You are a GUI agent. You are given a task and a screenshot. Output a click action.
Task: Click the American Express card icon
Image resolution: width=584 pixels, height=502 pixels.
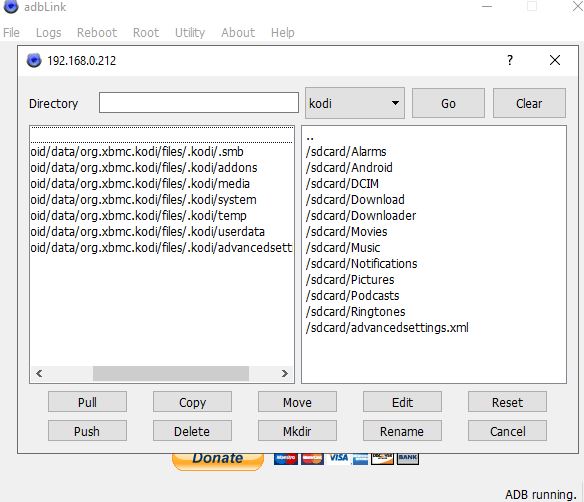pyautogui.click(x=360, y=460)
